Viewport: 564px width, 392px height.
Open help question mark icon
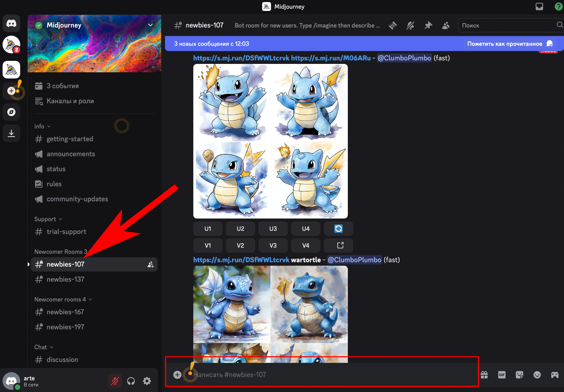(x=559, y=7)
